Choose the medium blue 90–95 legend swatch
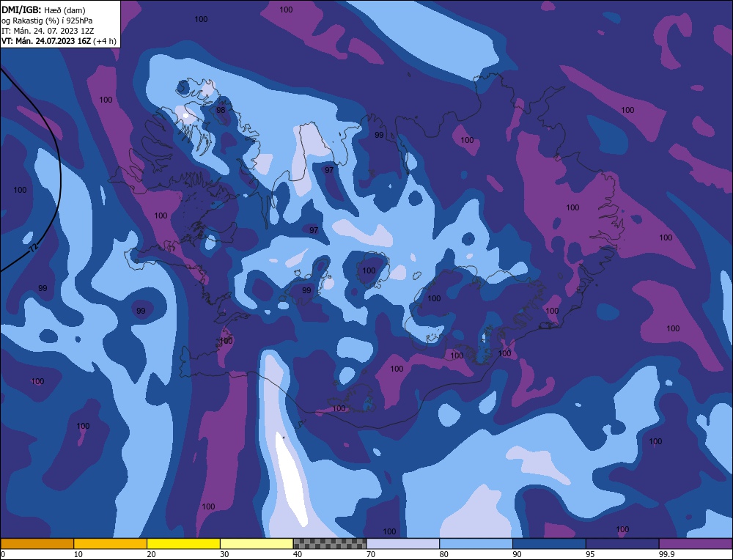 point(549,543)
